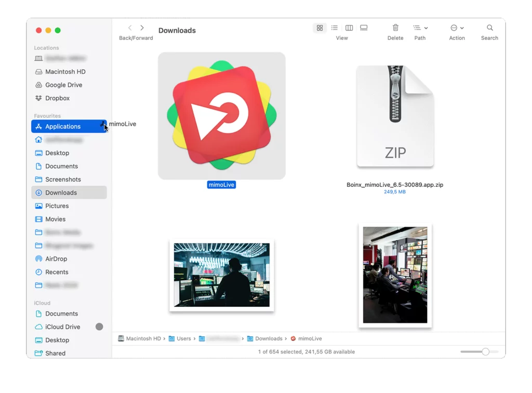Open Desktop in Favourites
Viewport: 532px width, 393px height.
pos(69,153)
